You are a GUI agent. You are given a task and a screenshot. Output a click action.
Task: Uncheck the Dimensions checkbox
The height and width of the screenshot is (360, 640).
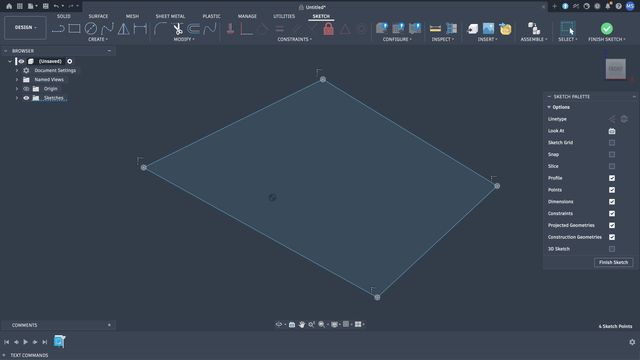pos(612,202)
